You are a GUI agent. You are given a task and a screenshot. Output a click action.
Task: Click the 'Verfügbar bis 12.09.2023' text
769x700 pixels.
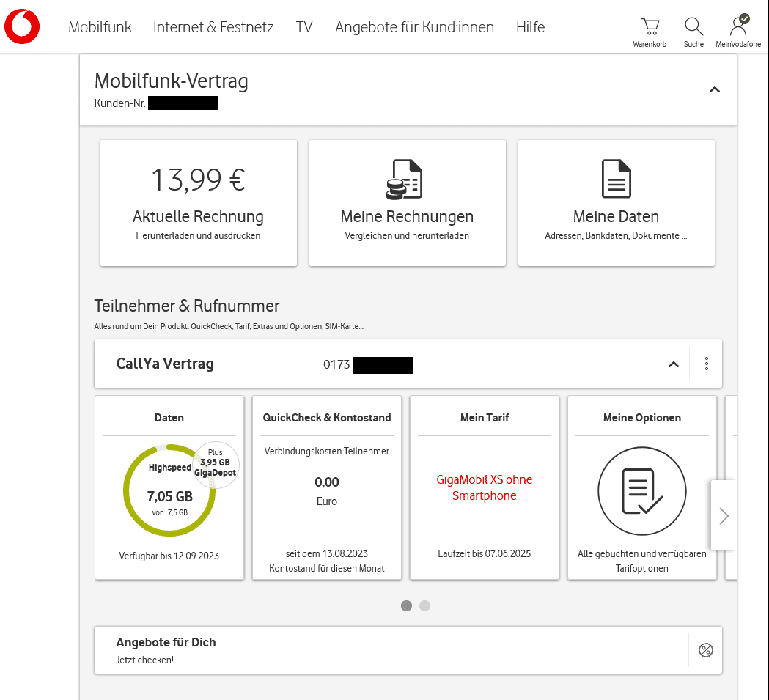click(169, 556)
